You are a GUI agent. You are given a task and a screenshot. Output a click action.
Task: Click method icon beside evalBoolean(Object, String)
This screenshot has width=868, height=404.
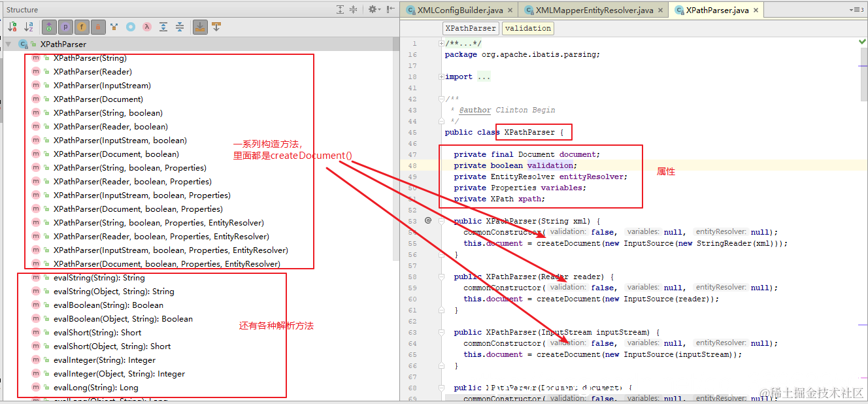35,319
